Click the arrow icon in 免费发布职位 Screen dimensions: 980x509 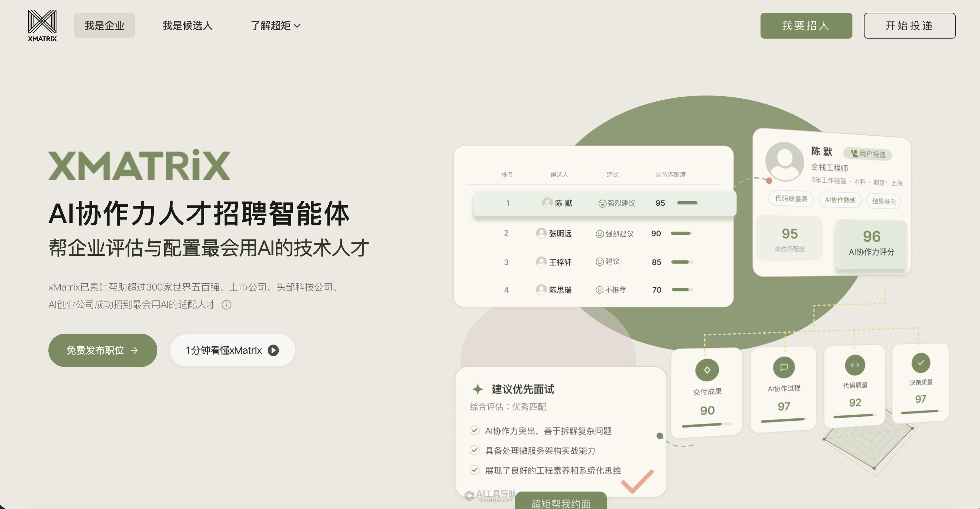coord(134,350)
